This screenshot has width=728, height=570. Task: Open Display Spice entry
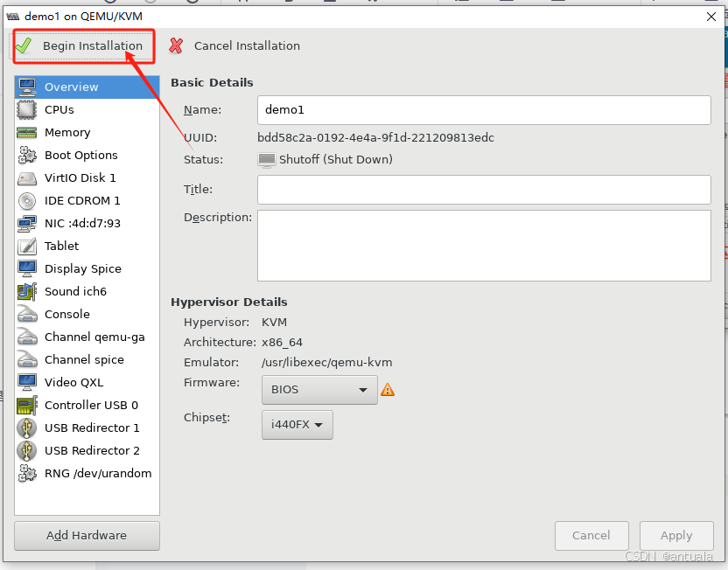click(87, 268)
